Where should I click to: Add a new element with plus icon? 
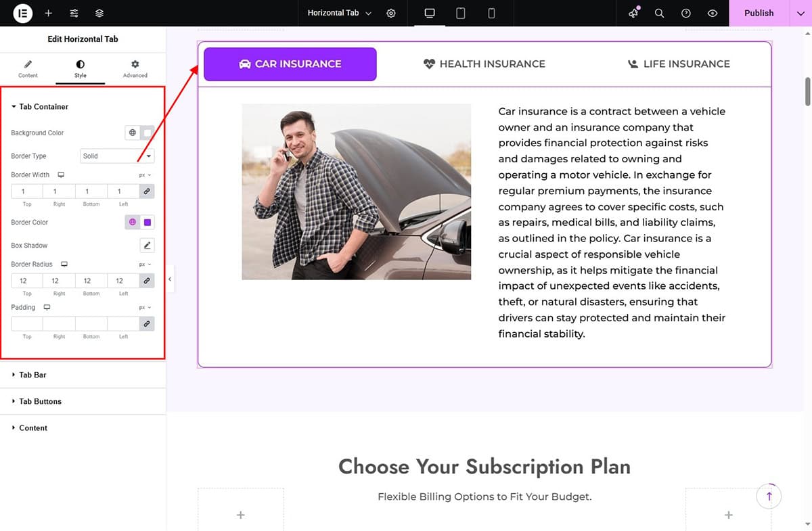point(48,13)
